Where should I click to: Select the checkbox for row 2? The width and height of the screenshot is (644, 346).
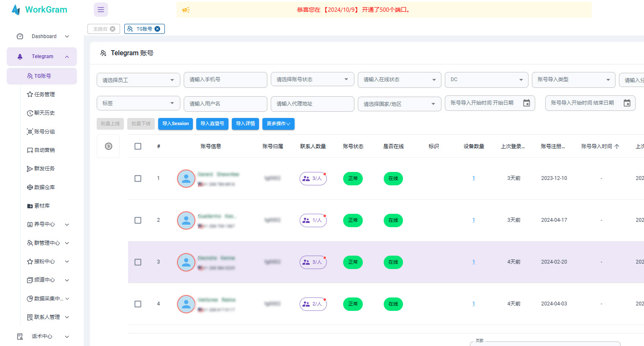point(138,220)
